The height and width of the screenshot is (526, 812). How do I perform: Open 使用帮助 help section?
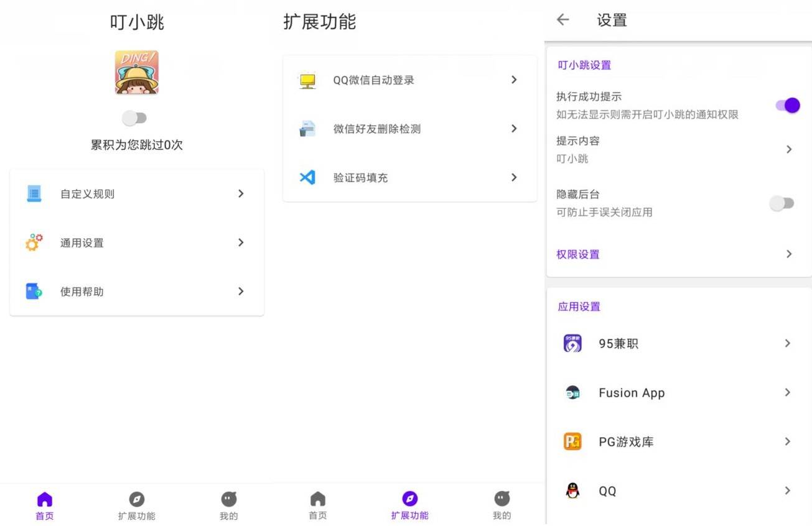(x=136, y=291)
